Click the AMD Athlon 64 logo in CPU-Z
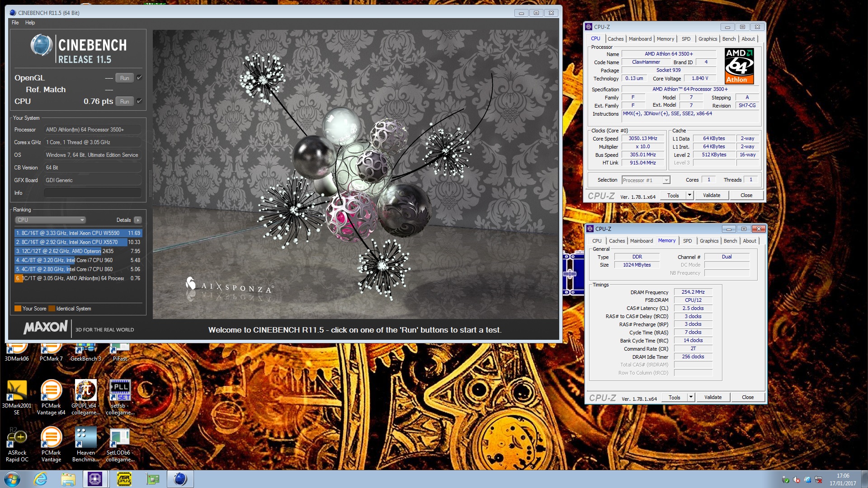Viewport: 868px width, 488px height. [739, 66]
